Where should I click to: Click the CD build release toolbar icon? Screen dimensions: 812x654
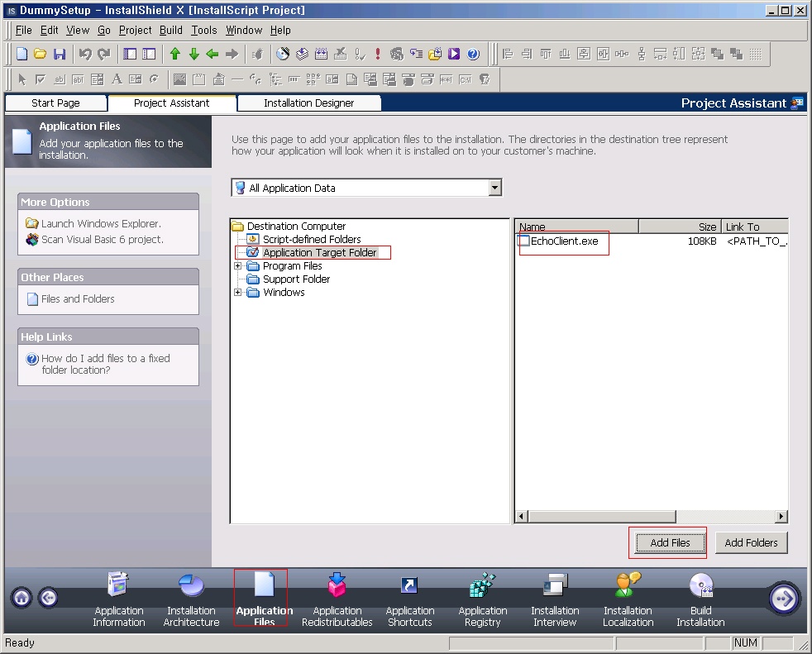282,54
